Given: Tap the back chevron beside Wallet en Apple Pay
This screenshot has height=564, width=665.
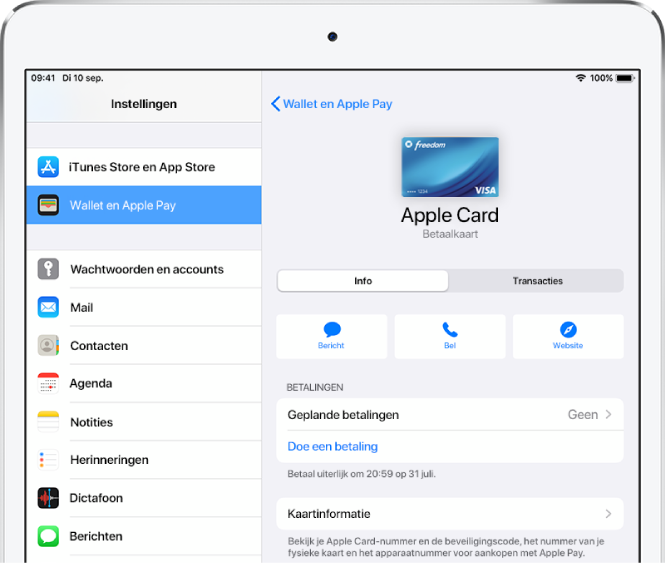Looking at the screenshot, I should (x=276, y=104).
